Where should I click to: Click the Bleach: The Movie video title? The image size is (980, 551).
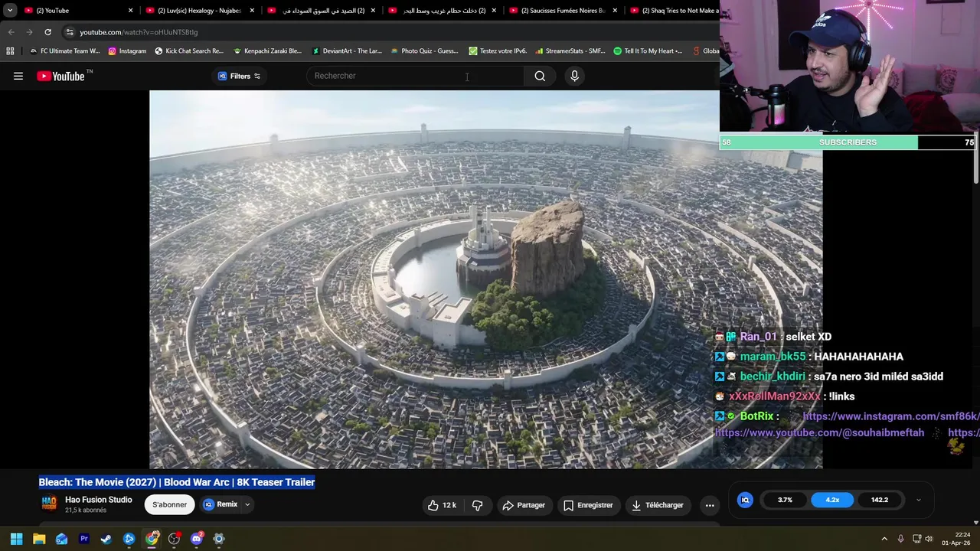point(177,482)
